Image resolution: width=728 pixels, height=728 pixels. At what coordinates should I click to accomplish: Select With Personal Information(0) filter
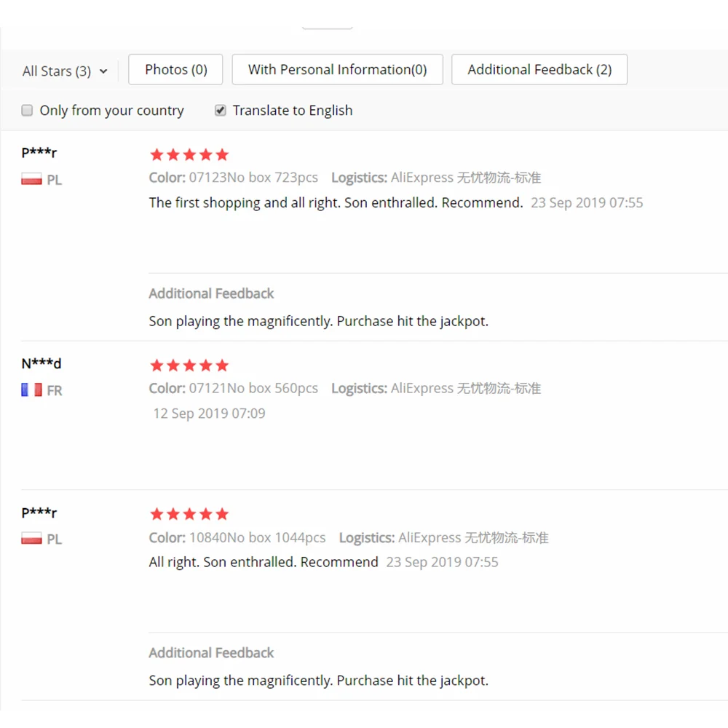click(x=338, y=70)
